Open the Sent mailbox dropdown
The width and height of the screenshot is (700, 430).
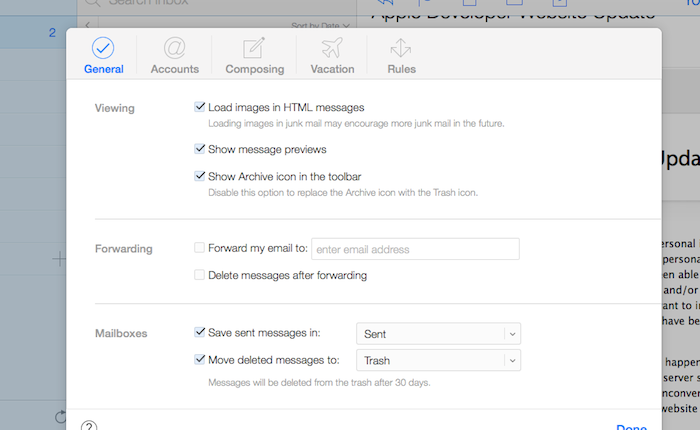click(438, 334)
